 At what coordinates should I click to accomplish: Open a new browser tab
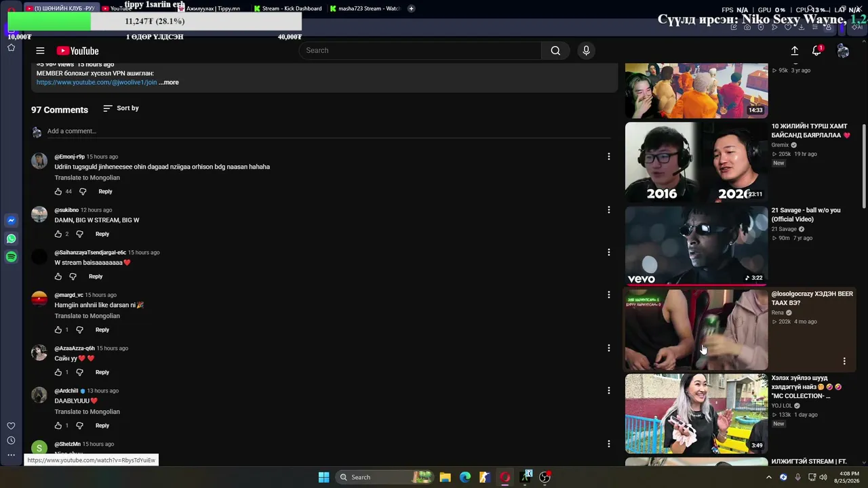click(x=411, y=9)
